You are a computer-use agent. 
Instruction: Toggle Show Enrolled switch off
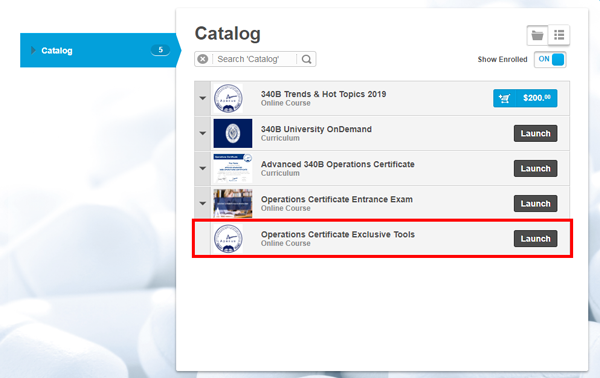coord(550,59)
